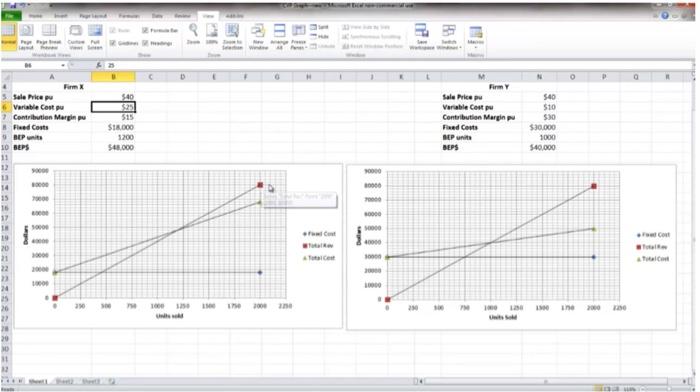The width and height of the screenshot is (700, 392).
Task: Switch to the Add-Ins ribbon tab
Action: [x=234, y=16]
